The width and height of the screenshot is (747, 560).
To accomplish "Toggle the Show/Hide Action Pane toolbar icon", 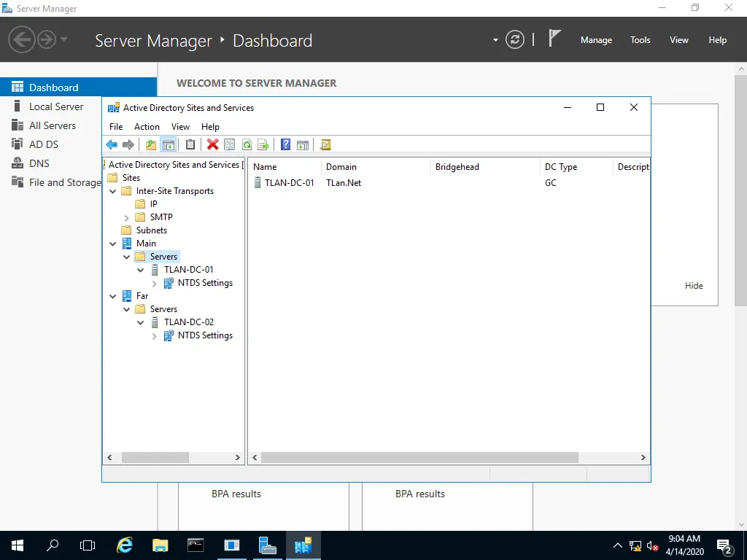I will tap(303, 145).
